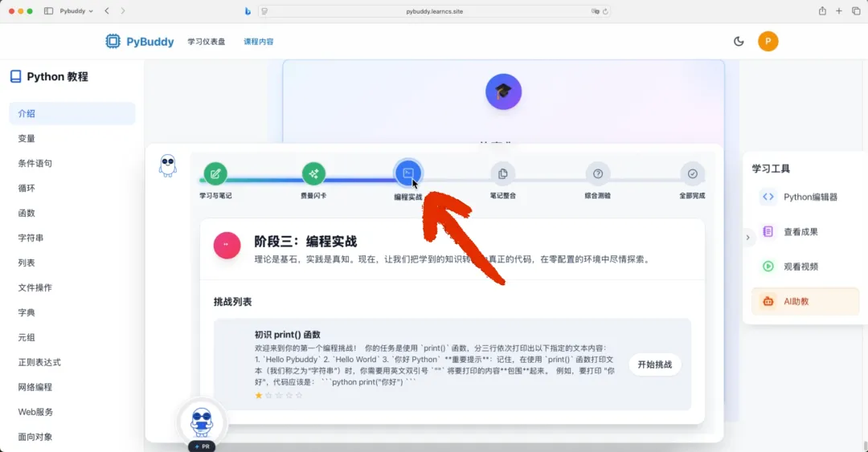Toggle dark mode moon icon
This screenshot has width=868, height=452.
(739, 42)
